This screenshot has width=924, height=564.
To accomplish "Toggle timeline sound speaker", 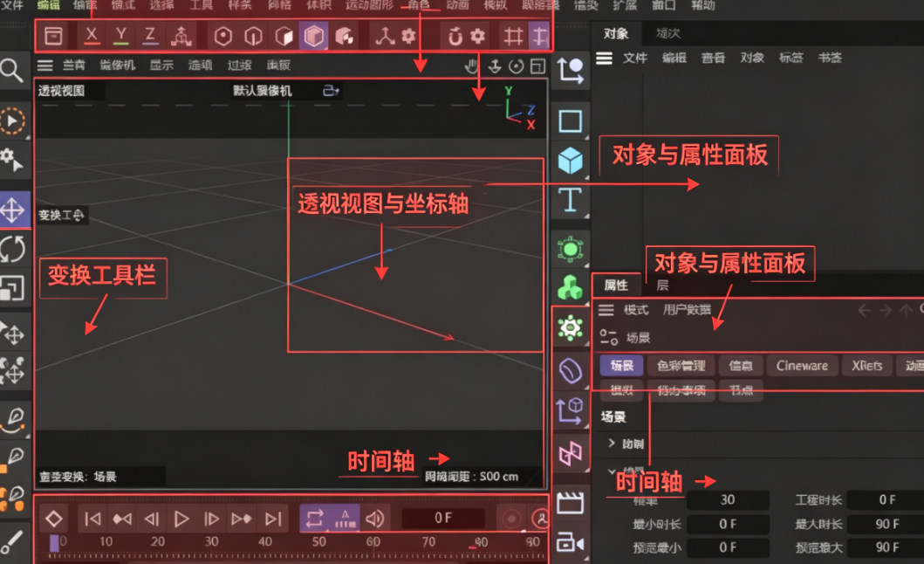I will pos(375,519).
